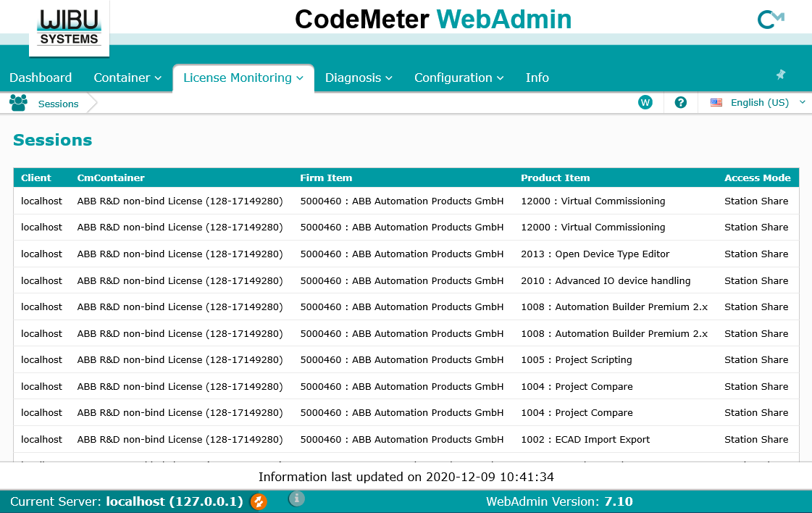
Task: Open the Diagnosis menu
Action: click(359, 78)
